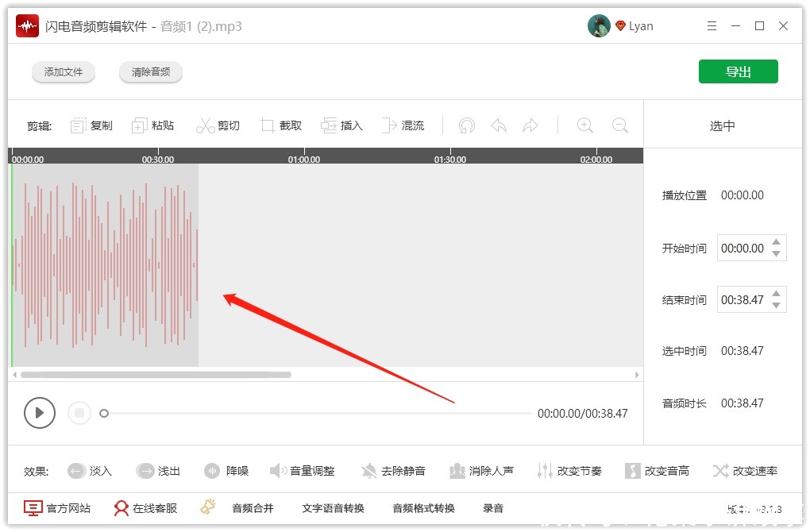This screenshot has height=532, width=810.
Task: Click the 添加文件 add file button
Action: [64, 71]
